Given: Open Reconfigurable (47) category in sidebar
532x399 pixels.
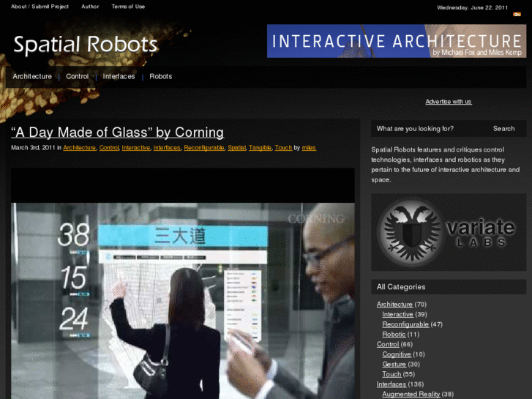Looking at the screenshot, I should tap(405, 324).
